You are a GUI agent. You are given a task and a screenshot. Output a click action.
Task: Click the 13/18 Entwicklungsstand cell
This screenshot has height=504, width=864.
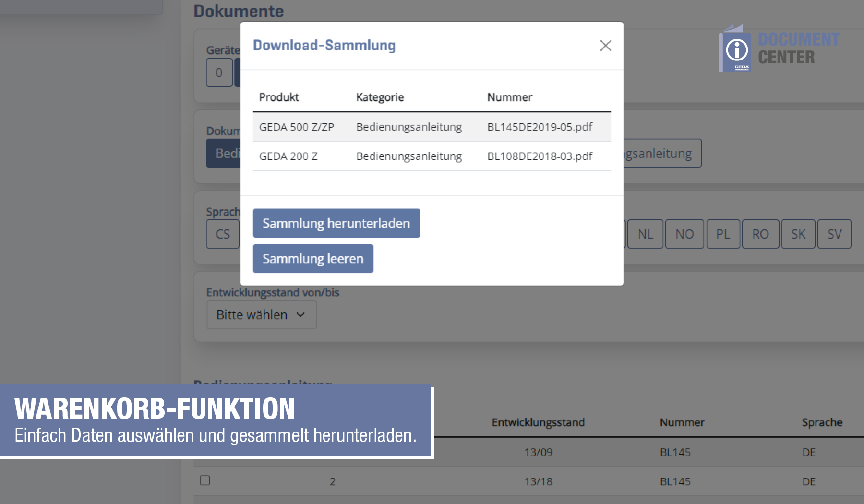coord(538,481)
